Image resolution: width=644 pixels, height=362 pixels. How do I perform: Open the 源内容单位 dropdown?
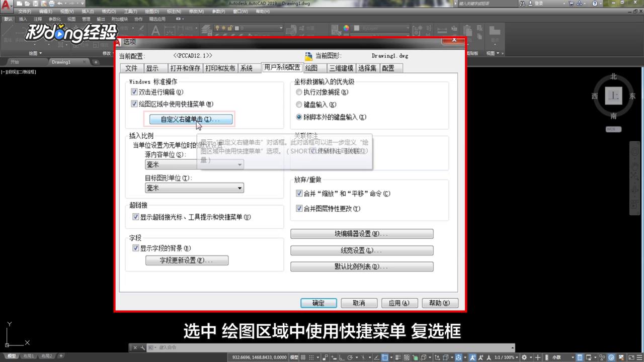point(194,164)
